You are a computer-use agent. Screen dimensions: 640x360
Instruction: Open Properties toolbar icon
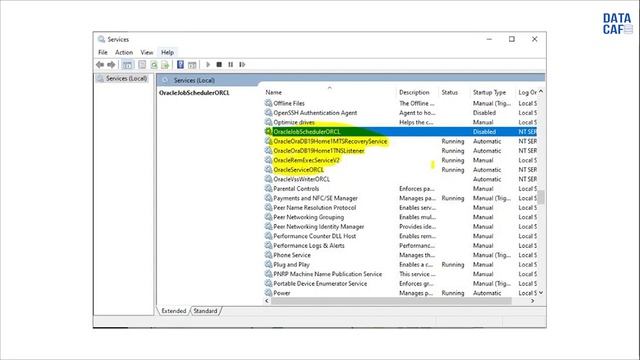point(142,64)
